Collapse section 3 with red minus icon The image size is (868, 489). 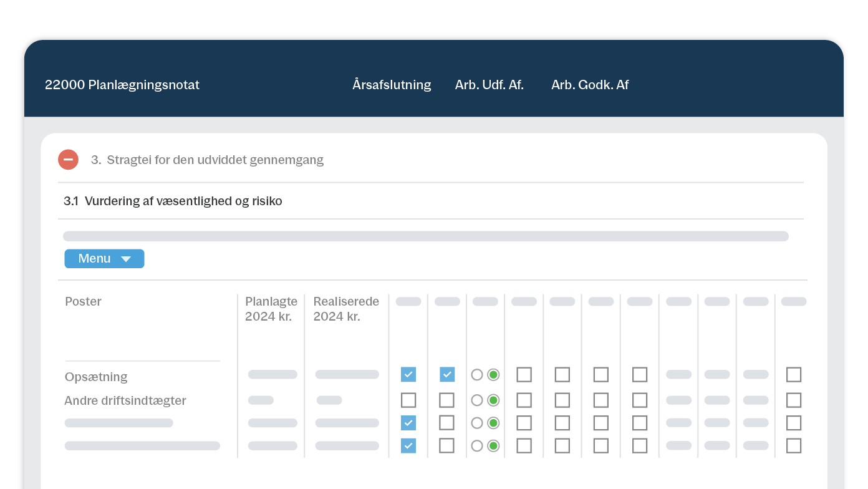click(68, 160)
